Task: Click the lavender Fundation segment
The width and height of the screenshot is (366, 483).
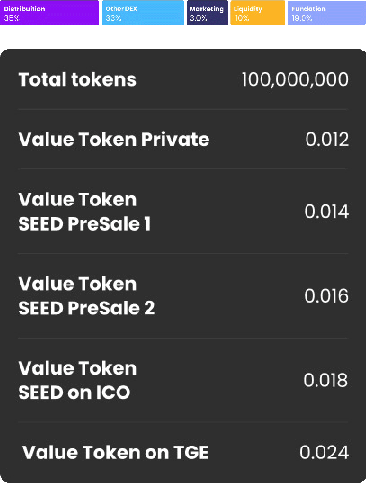Action: click(x=327, y=12)
